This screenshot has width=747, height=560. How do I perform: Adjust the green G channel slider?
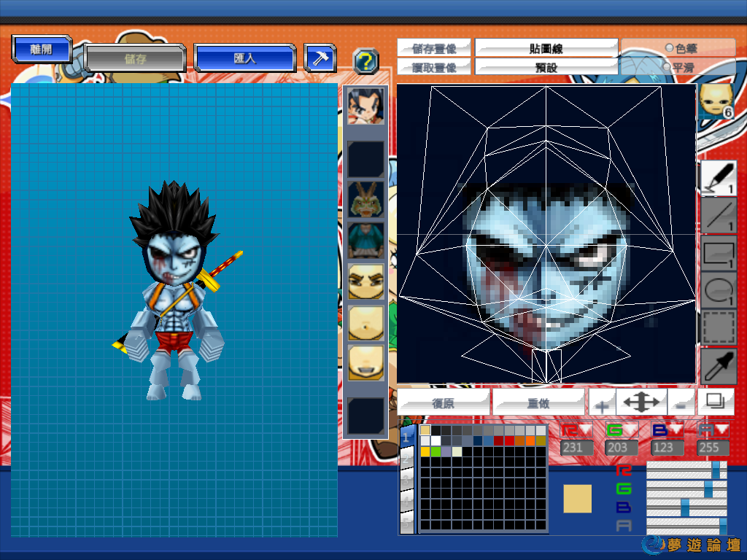(686, 489)
